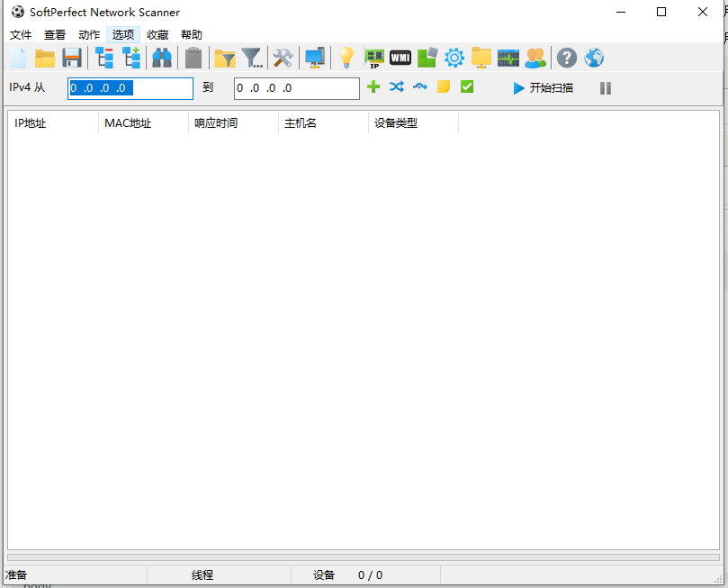Click the green pulse monitor icon

click(508, 58)
